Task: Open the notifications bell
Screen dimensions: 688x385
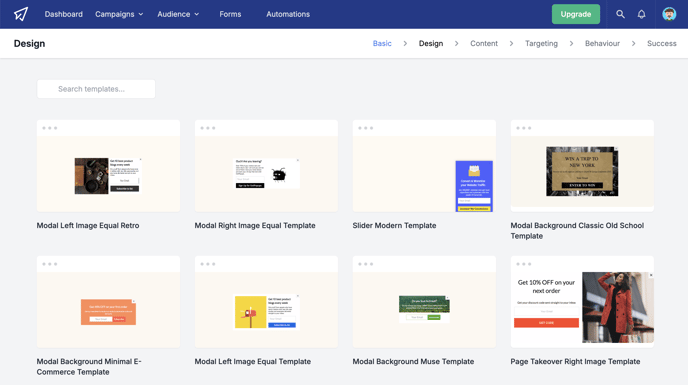Action: point(641,14)
